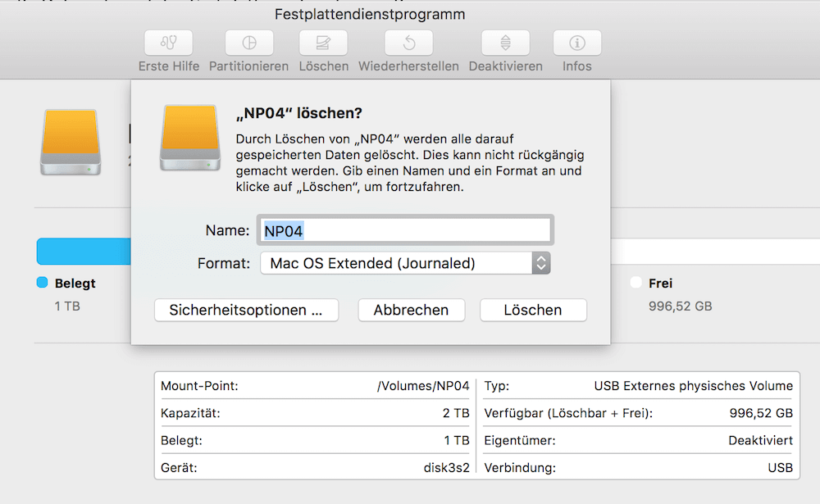Click the blue Belegt usage bar
The height and width of the screenshot is (504, 820).
pyautogui.click(x=82, y=250)
